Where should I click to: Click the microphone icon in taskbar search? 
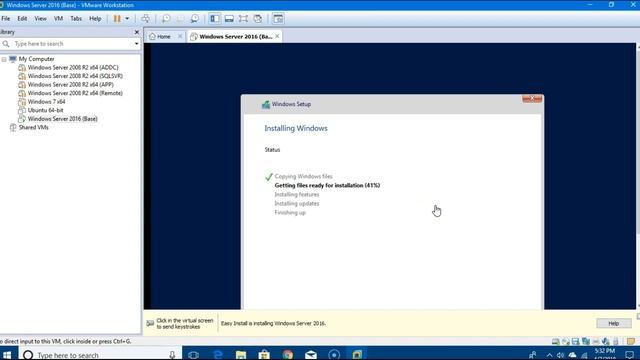coord(172,355)
